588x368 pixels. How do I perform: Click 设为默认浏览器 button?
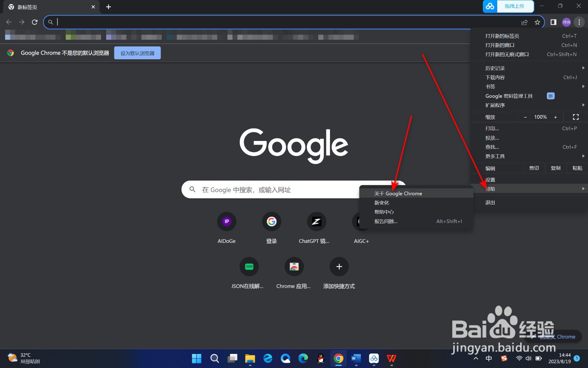(137, 53)
